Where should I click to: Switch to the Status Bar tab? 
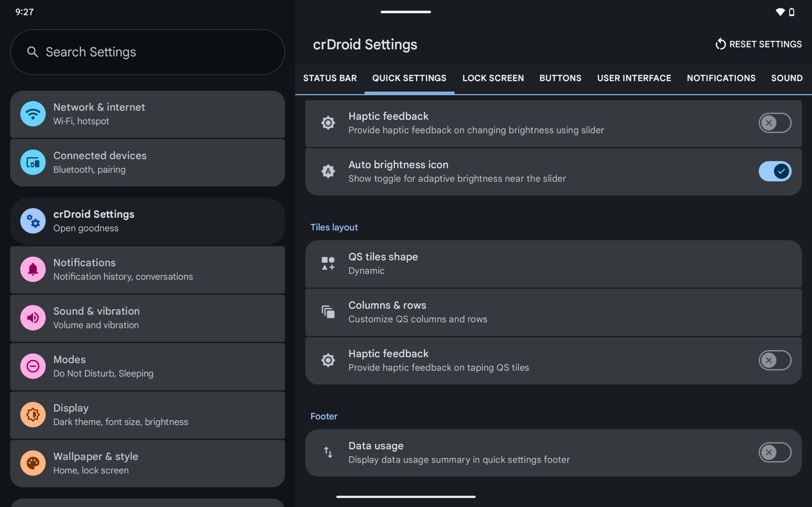pos(330,78)
